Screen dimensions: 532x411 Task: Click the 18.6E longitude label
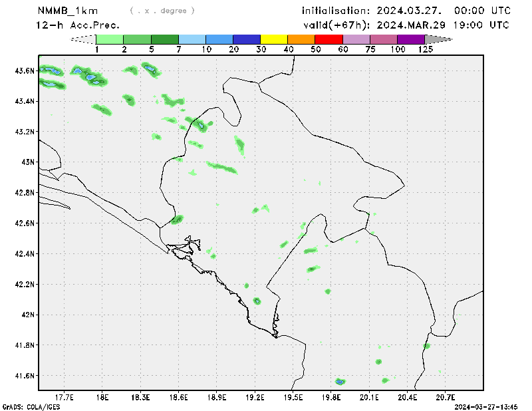click(178, 398)
